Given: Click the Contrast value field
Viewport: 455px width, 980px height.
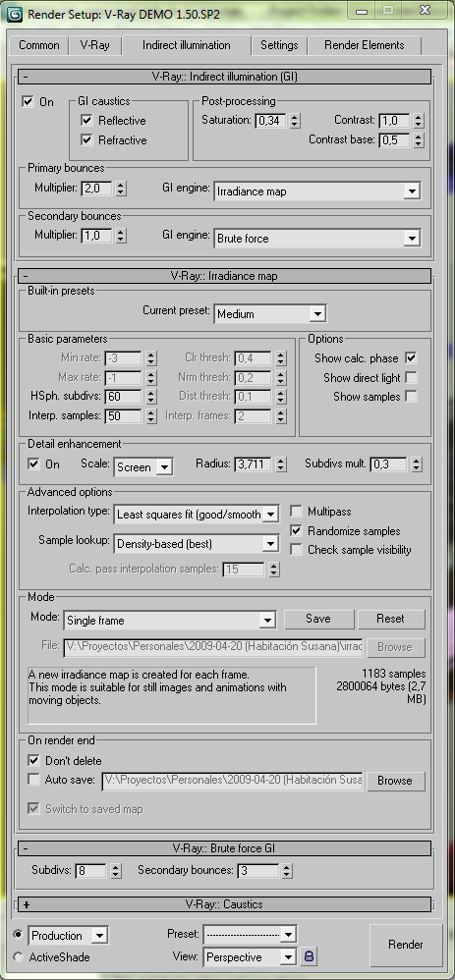Looking at the screenshot, I should pos(394,120).
